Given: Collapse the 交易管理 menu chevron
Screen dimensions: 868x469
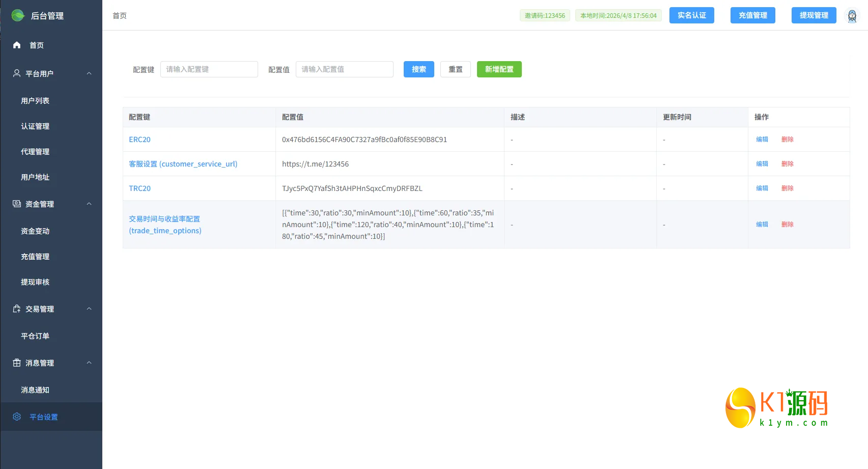Looking at the screenshot, I should tap(89, 309).
